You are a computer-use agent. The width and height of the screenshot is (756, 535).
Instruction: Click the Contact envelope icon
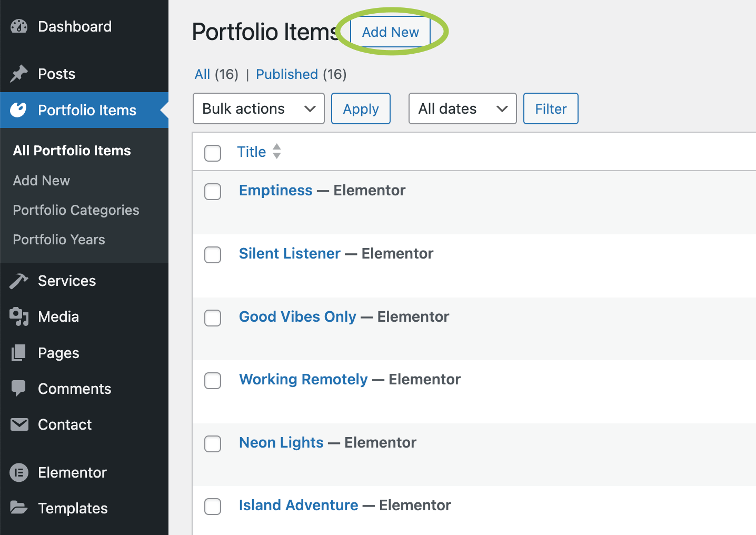coord(19,424)
